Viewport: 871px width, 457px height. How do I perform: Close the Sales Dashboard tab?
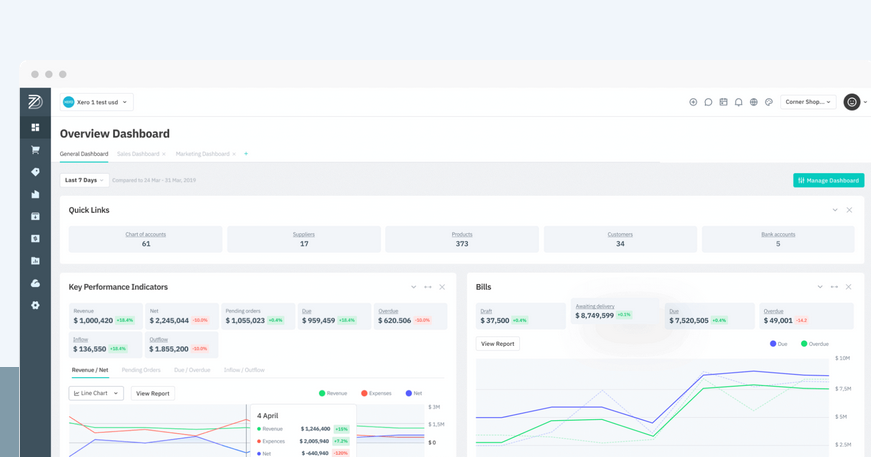point(164,154)
